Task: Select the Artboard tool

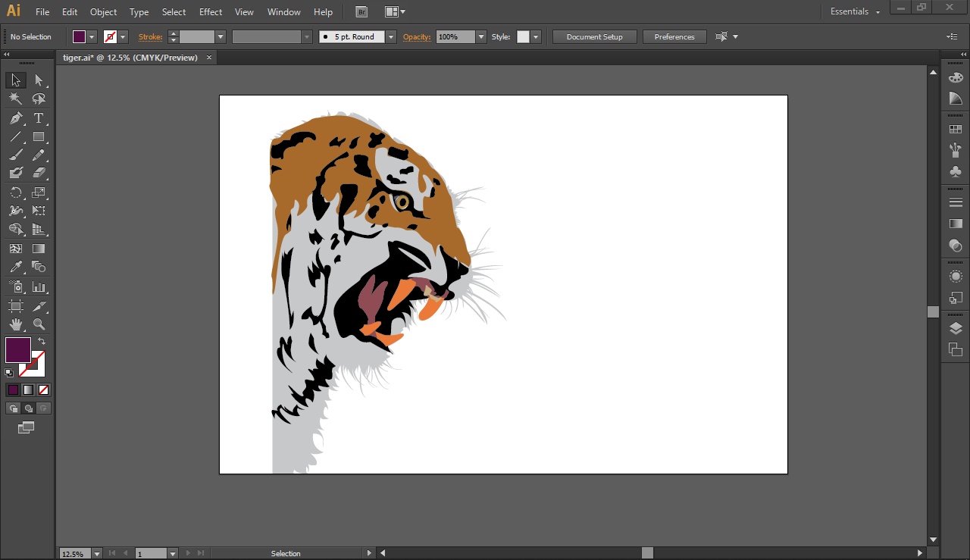Action: (16, 306)
